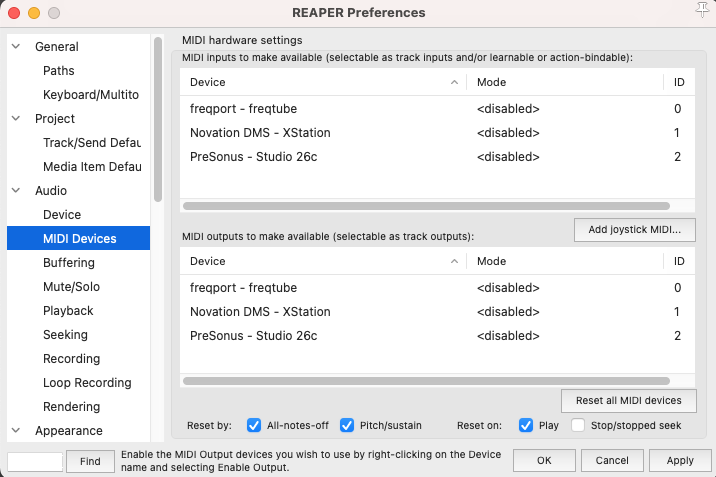The image size is (716, 477).
Task: Collapse the General tree section
Action: point(16,47)
